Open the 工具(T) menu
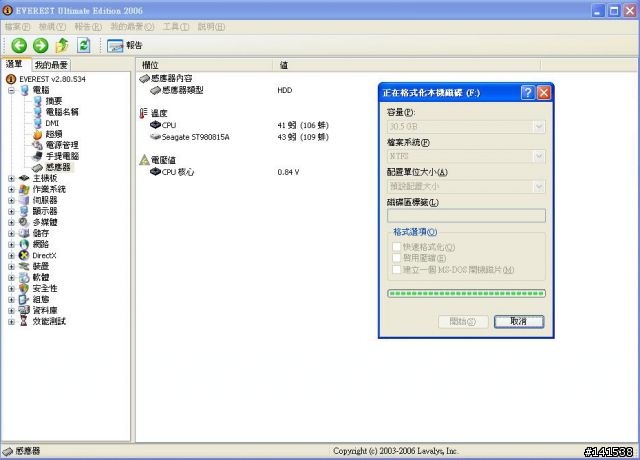Image resolution: width=640 pixels, height=460 pixels. [176, 27]
